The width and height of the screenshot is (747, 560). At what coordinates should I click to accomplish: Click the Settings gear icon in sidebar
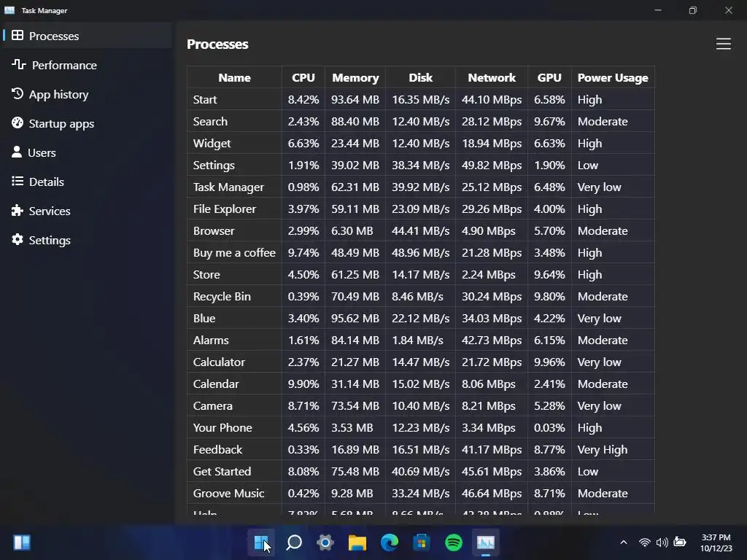(18, 239)
